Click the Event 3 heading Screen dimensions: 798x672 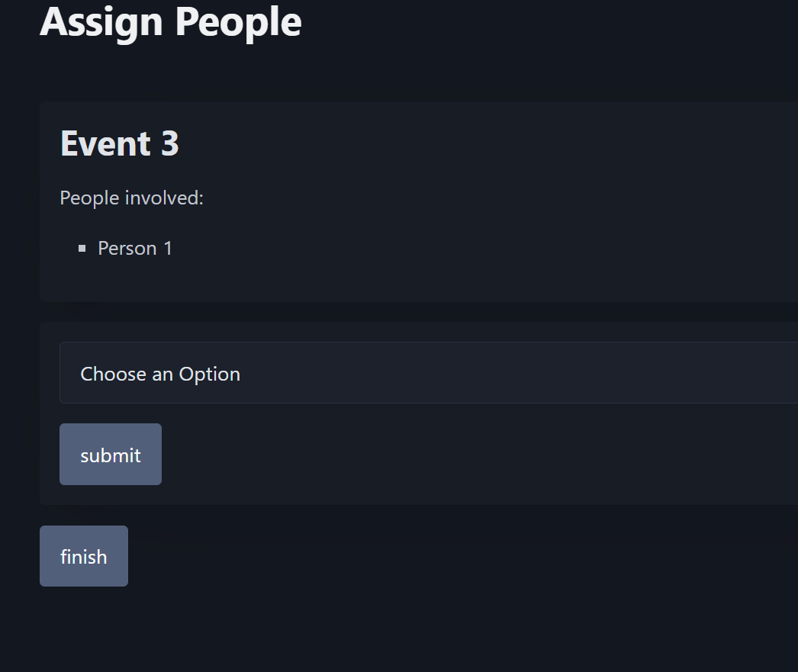click(x=119, y=143)
